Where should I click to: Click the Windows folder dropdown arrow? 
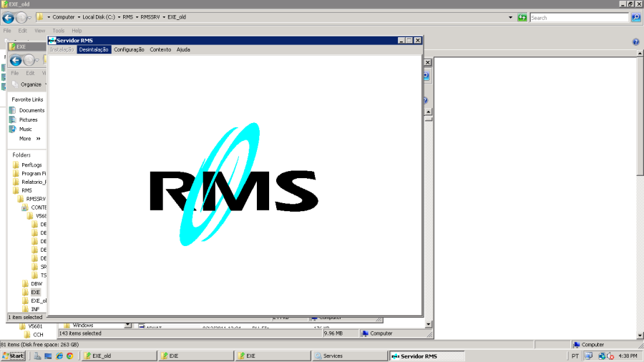(128, 325)
